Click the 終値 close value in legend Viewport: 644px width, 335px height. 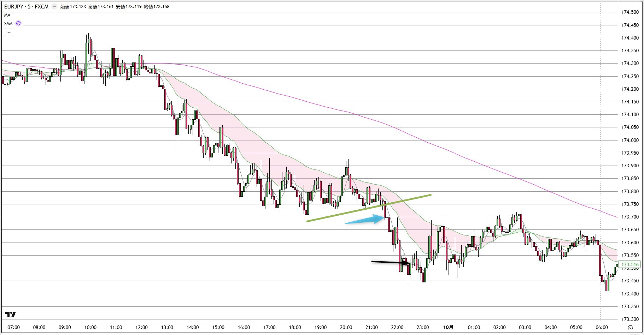[x=157, y=6]
